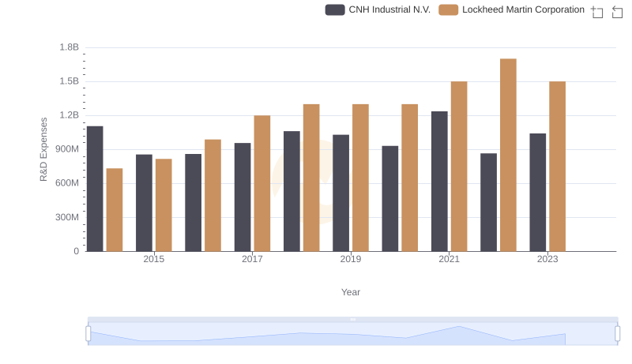This screenshot has width=632, height=364.
Task: Click the 2019 x-axis label
Action: [x=351, y=259]
